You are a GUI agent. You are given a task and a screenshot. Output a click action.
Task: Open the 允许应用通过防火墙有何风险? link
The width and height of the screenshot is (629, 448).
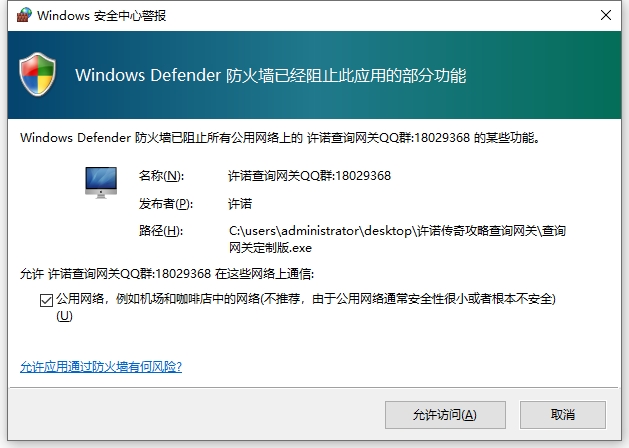pyautogui.click(x=101, y=367)
